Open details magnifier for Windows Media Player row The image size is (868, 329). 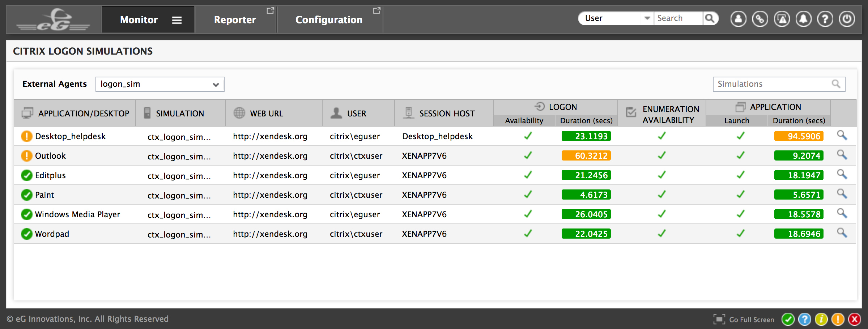pos(842,213)
